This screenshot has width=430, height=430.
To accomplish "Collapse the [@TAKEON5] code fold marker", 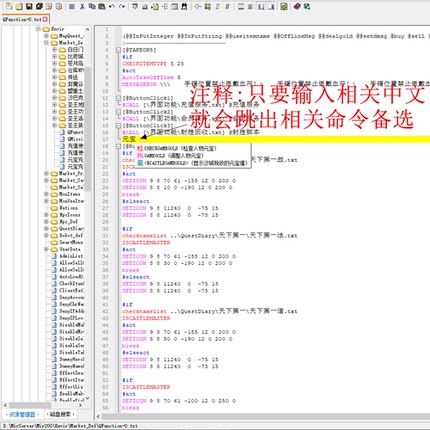I will [118, 50].
